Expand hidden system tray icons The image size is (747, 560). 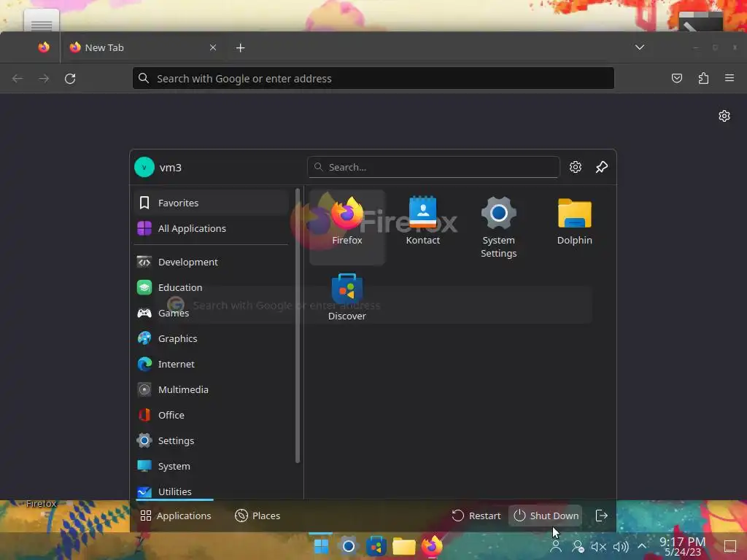[642, 547]
